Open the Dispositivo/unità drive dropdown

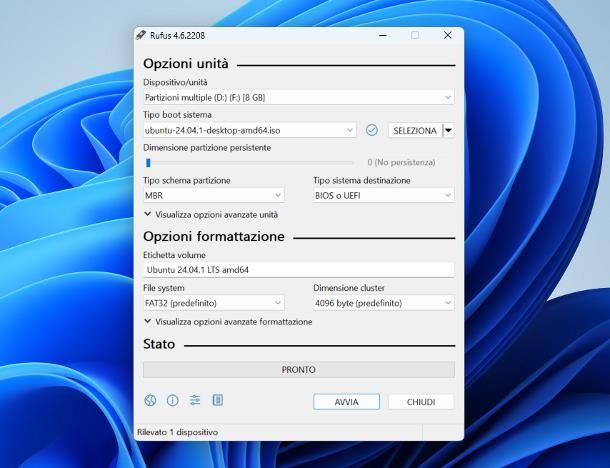coord(298,97)
